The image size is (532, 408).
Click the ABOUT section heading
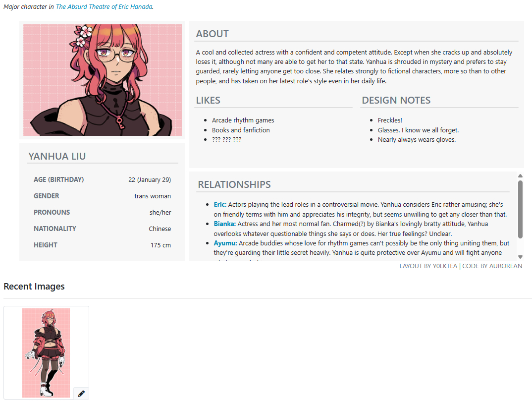click(x=213, y=34)
